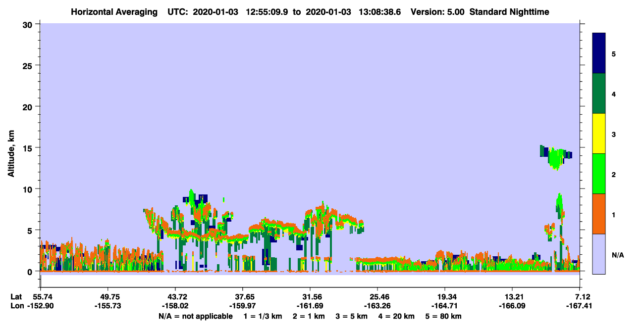Click the dark green 20 km colorbar segment
This screenshot has width=644, height=330.
[599, 94]
